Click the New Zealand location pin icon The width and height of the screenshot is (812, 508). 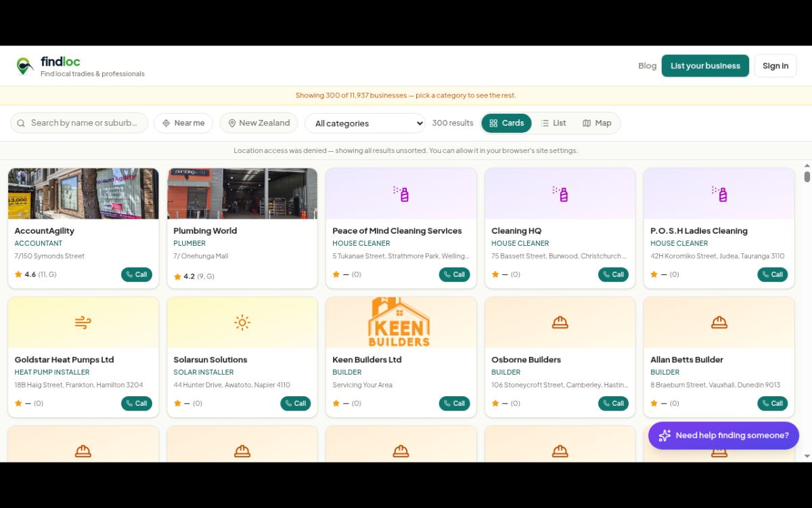232,123
